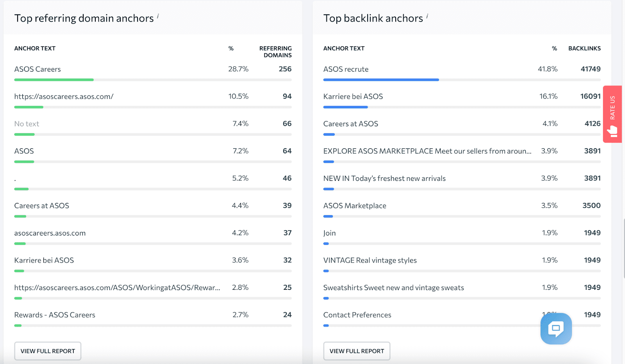Click VINTAGE Real vintage styles anchor
This screenshot has width=625, height=364.
tap(370, 261)
